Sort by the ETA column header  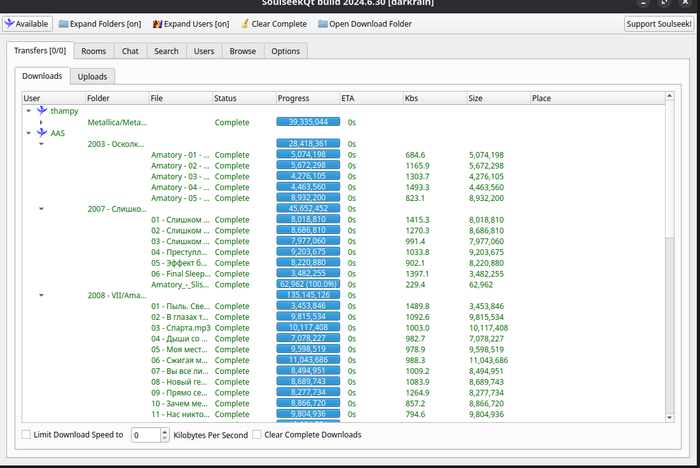click(371, 98)
